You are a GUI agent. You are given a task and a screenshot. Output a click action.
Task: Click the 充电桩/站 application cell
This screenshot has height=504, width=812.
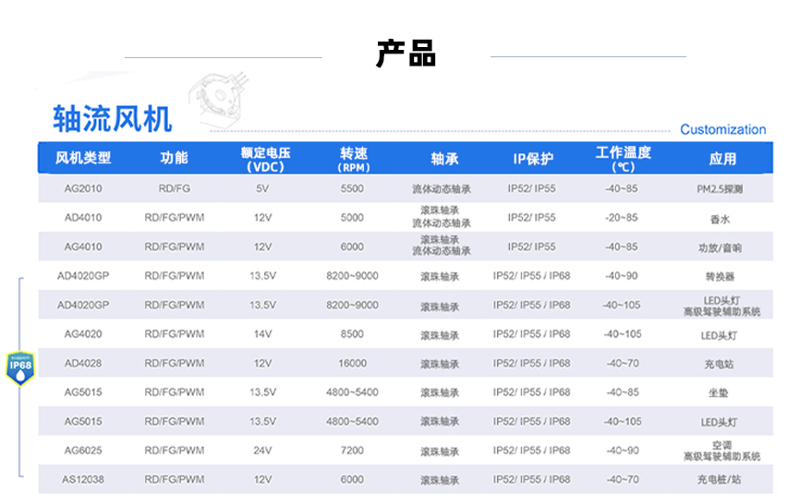pyautogui.click(x=721, y=480)
